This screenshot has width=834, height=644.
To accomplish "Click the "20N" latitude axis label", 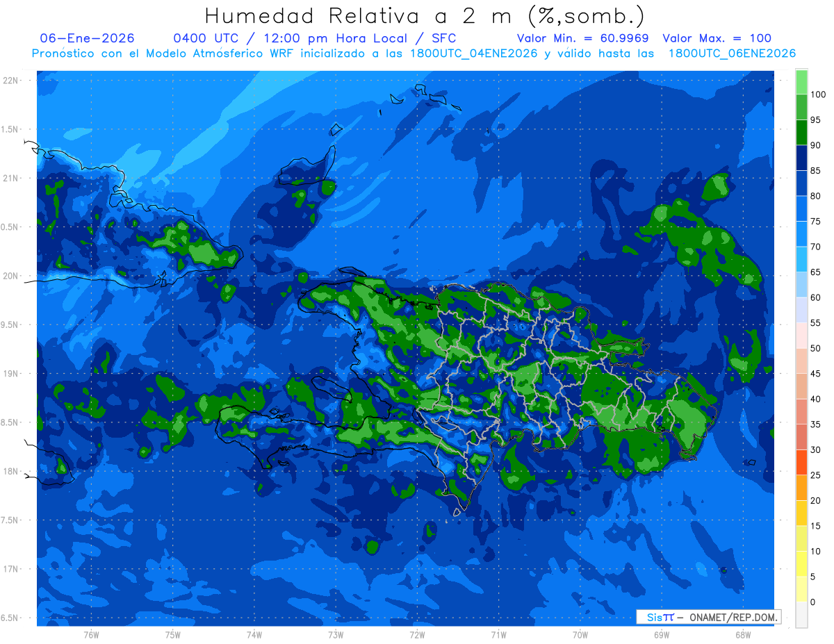I will pyautogui.click(x=11, y=276).
